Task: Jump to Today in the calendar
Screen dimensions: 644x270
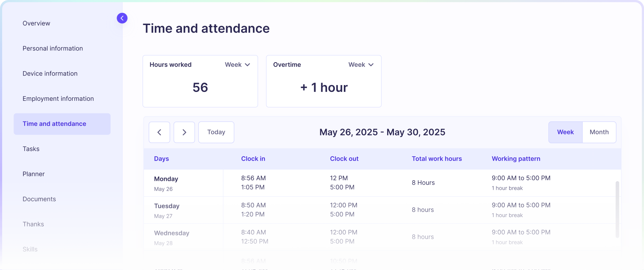Action: [216, 132]
